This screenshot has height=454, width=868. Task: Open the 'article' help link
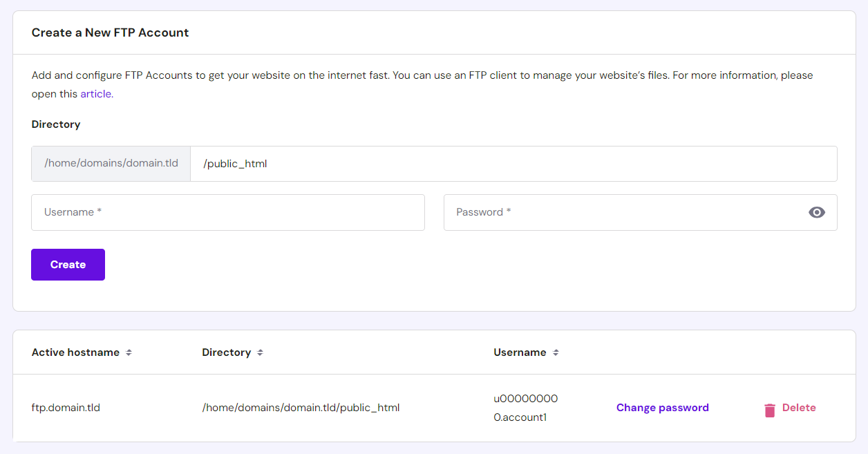point(95,93)
